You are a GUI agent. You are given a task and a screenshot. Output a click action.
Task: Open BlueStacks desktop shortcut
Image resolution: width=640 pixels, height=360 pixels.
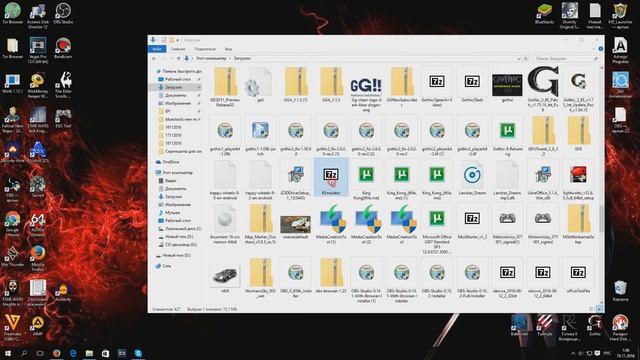[544, 13]
